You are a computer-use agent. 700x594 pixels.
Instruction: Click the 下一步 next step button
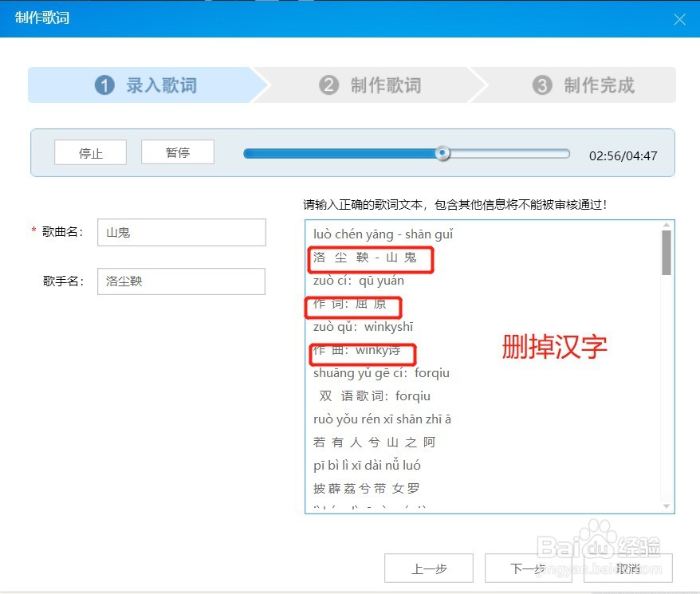528,568
